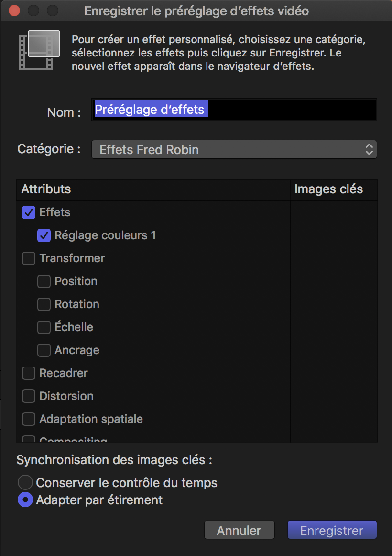
Task: Enable the Compositing attribute
Action: [28, 440]
